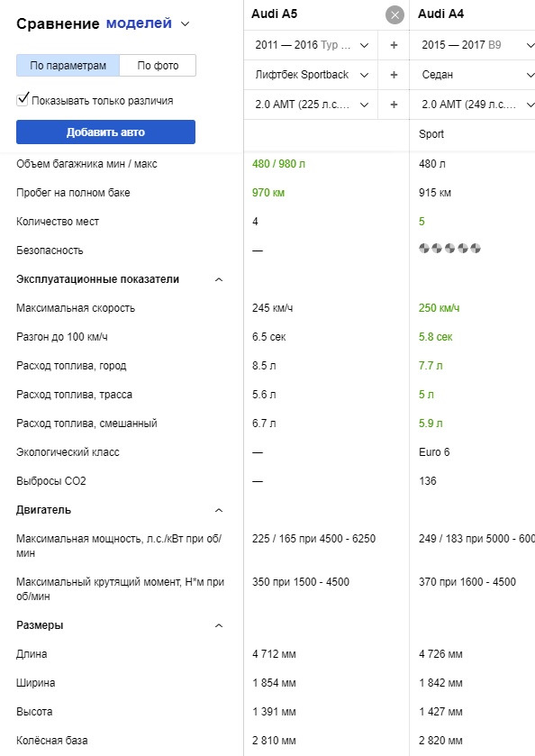This screenshot has height=756, width=535.
Task: Switch to the По параметрам tab
Action: (x=68, y=66)
